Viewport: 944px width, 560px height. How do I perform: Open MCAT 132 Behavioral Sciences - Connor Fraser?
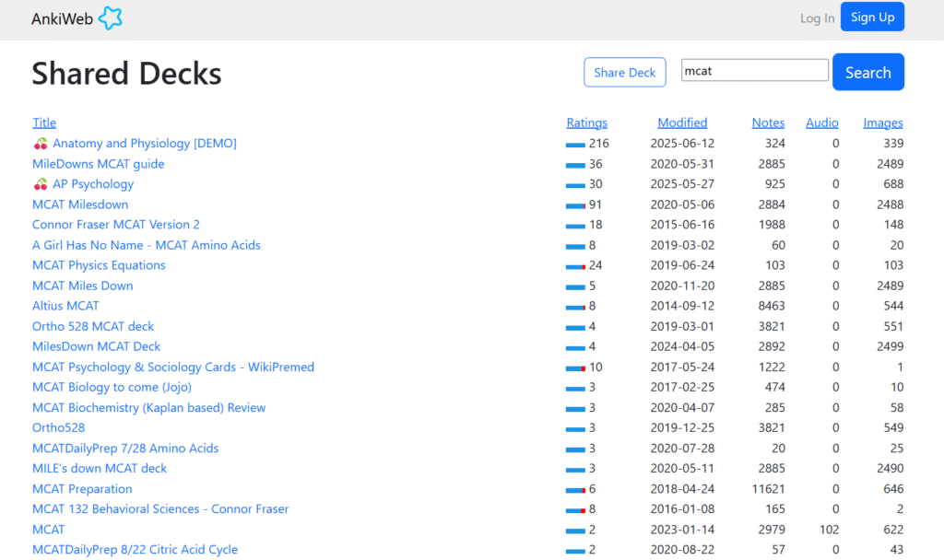(160, 508)
